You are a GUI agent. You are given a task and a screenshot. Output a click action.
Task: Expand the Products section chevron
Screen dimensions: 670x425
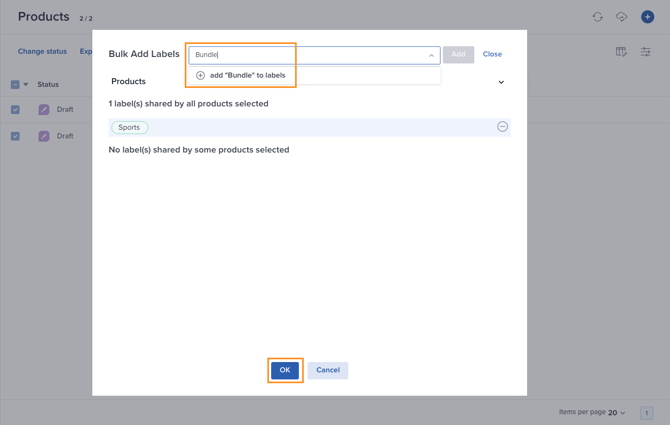tap(501, 82)
